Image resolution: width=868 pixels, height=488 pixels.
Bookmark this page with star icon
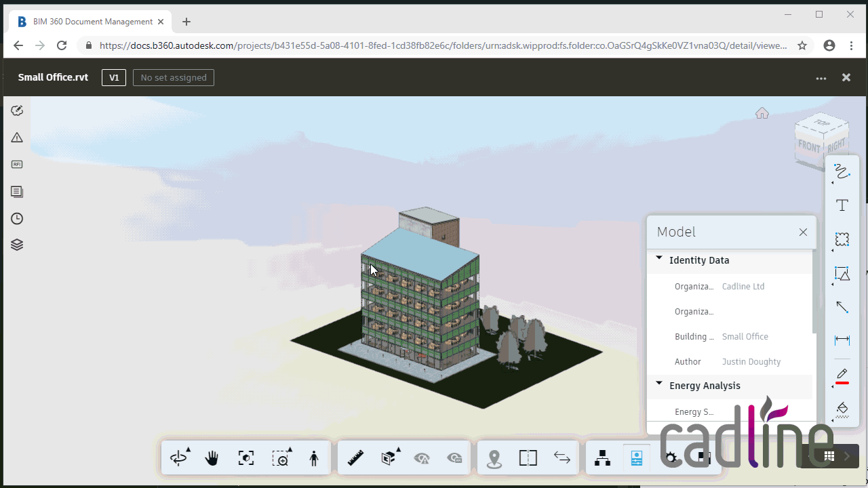tap(802, 45)
